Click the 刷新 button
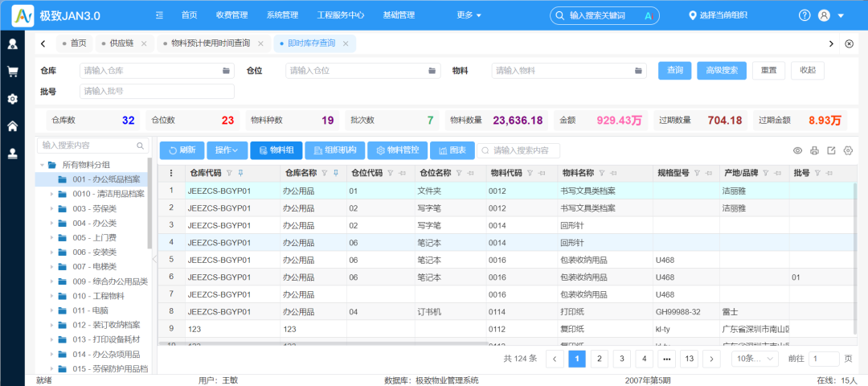868x386 pixels. 182,150
